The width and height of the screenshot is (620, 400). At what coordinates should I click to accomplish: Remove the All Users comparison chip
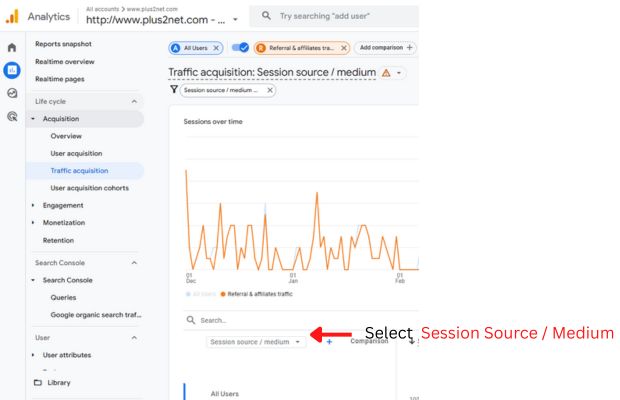[x=217, y=48]
